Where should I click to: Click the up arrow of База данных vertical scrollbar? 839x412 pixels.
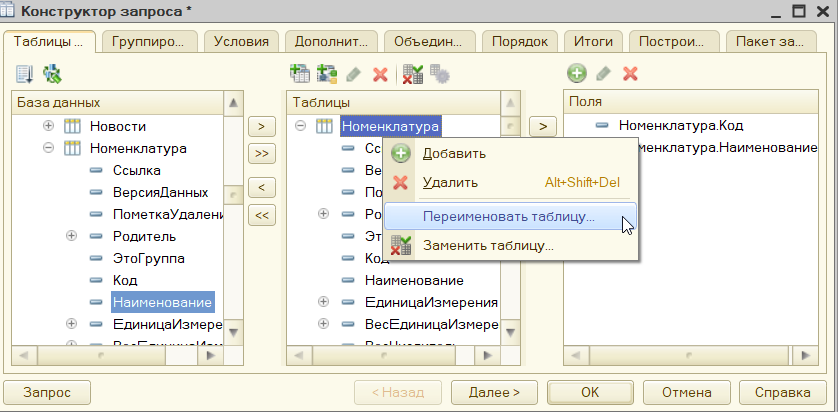point(233,103)
